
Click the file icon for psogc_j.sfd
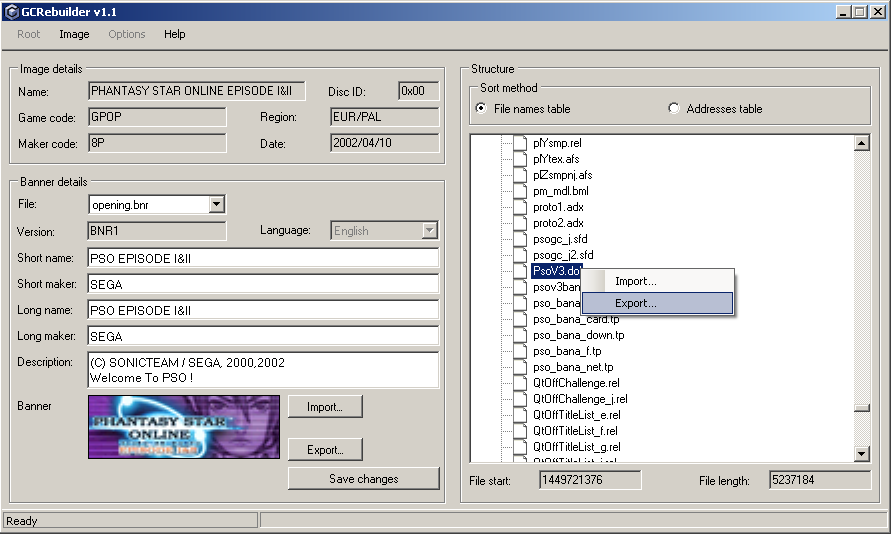point(520,239)
